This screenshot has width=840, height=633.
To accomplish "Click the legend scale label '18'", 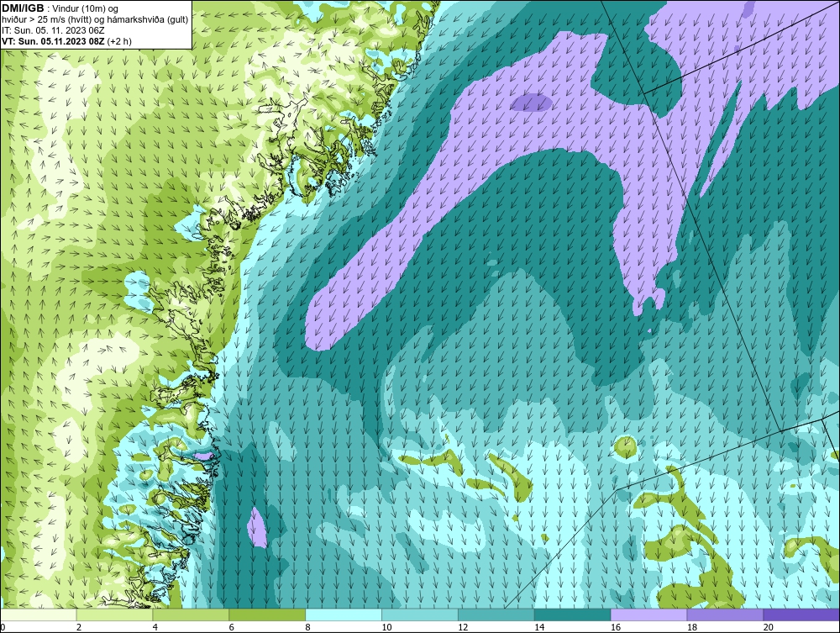I will tap(691, 627).
